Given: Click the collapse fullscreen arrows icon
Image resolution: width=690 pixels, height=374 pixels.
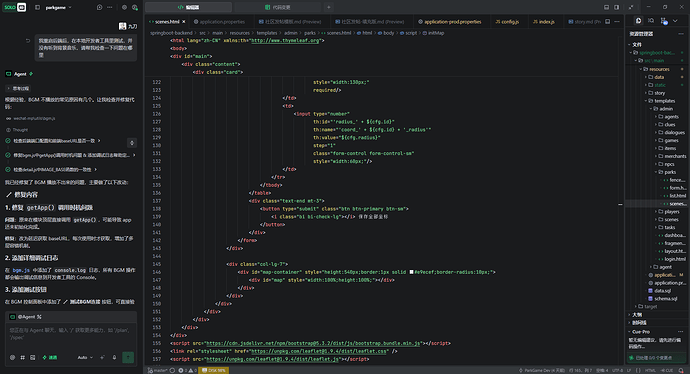Looking at the screenshot, I should [631, 7].
